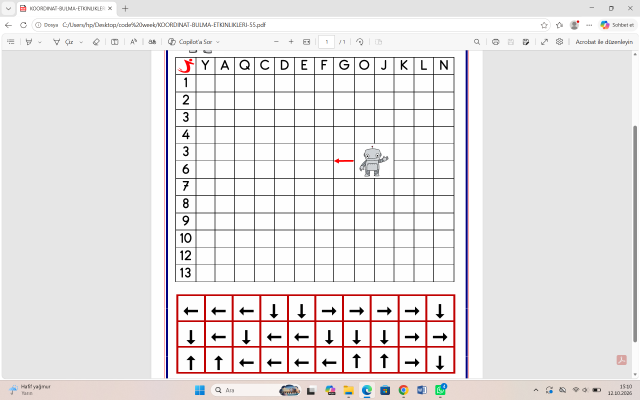The height and width of the screenshot is (400, 640).
Task: Click the Copilot'a Sor button
Action: pos(190,42)
